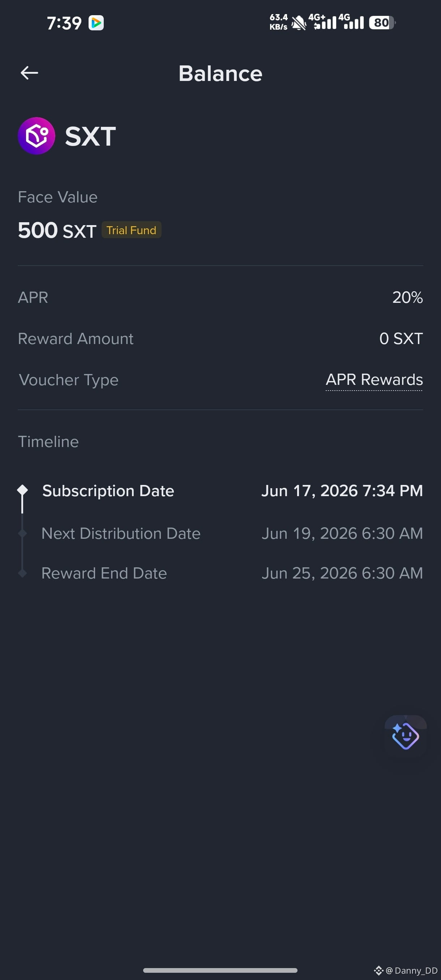
Task: Tap the bottom navigation gesture bar
Action: [x=220, y=970]
